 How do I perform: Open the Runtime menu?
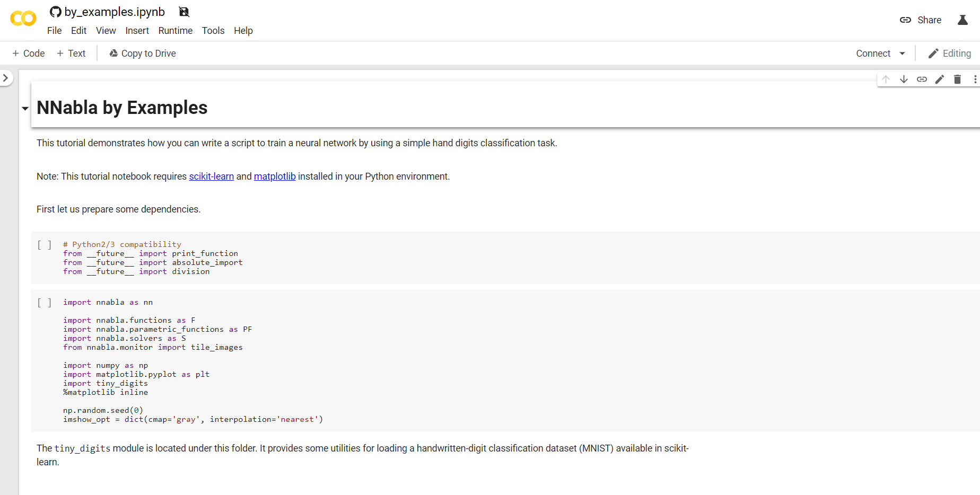click(175, 31)
